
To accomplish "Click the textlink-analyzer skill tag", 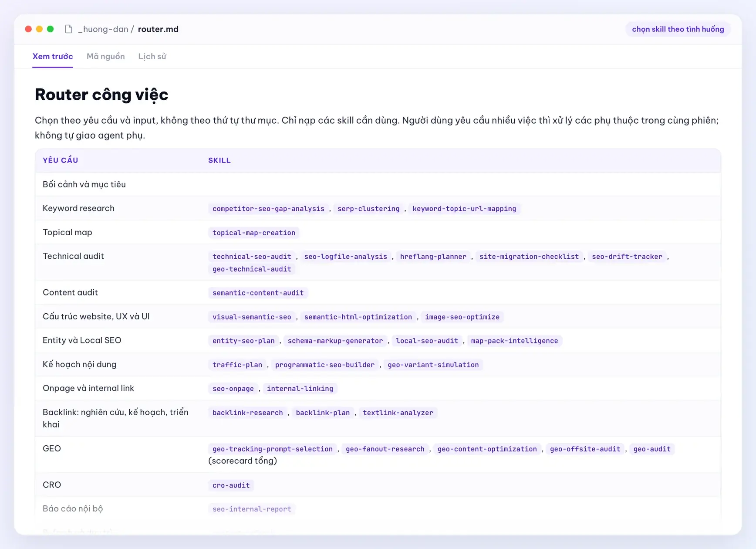I will pos(398,413).
